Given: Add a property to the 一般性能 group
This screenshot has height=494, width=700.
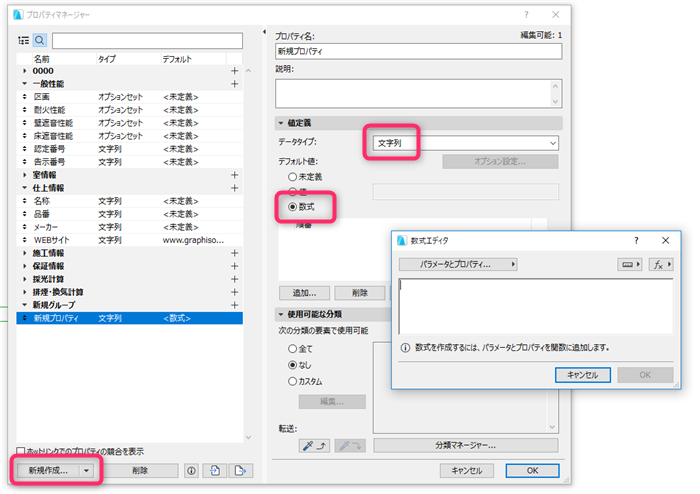Looking at the screenshot, I should tap(234, 84).
